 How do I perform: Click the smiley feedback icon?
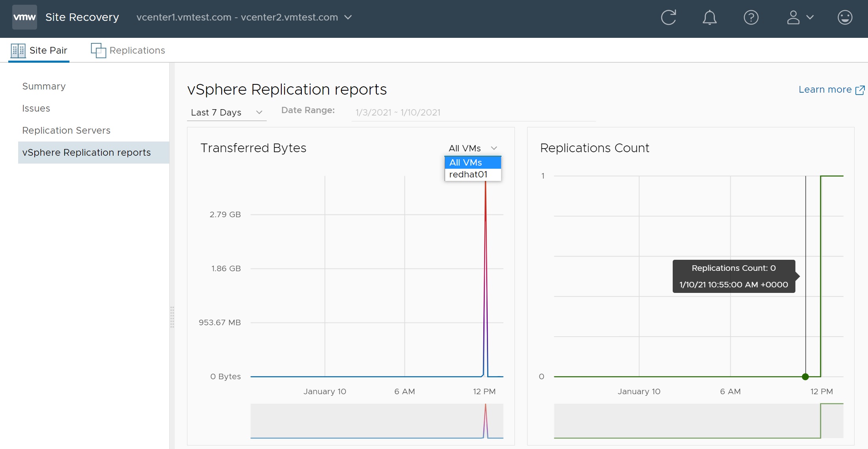845,17
